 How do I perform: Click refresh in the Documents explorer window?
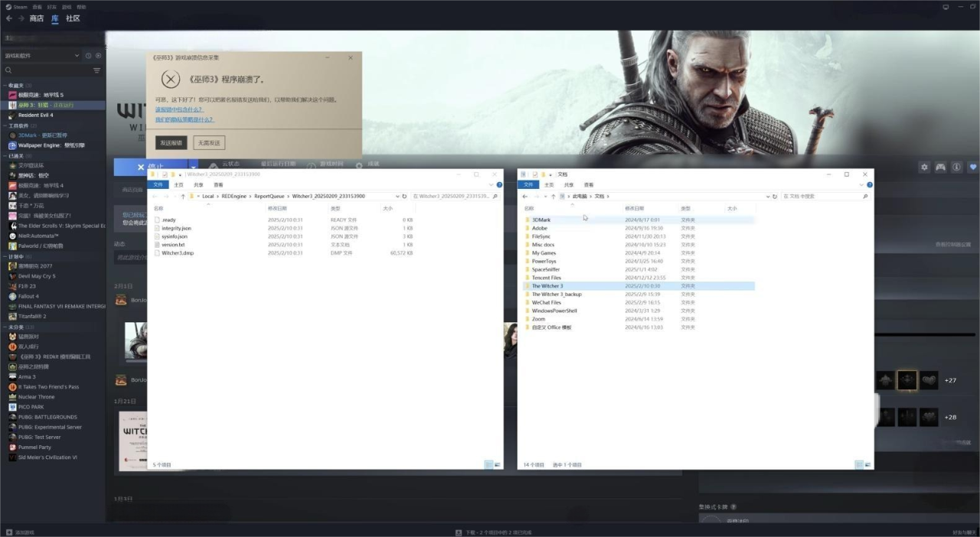775,197
